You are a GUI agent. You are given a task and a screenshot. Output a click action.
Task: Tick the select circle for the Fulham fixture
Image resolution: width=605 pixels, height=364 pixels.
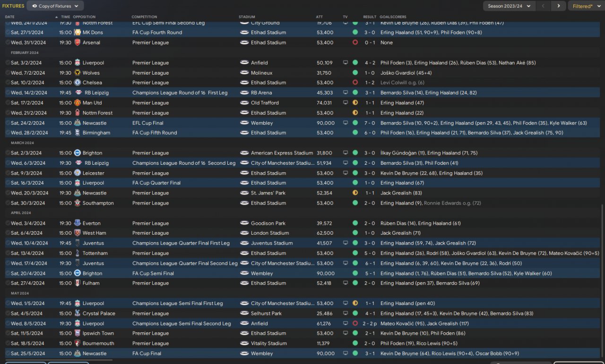(8, 283)
